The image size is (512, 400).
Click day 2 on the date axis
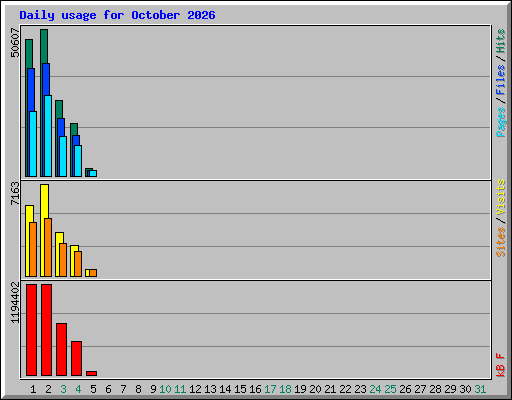pos(48,389)
